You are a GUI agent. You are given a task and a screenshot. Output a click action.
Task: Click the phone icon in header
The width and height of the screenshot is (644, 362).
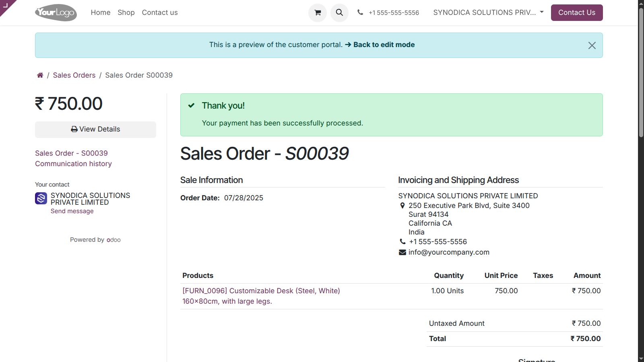tap(360, 12)
